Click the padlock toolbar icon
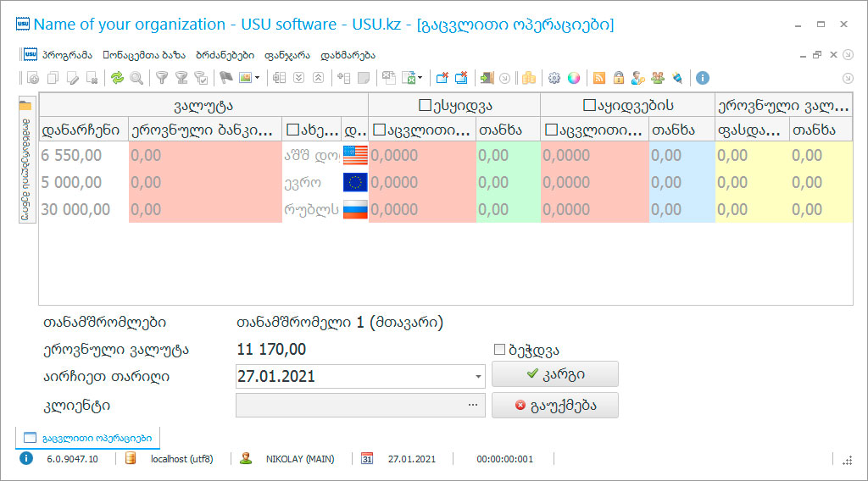This screenshot has height=481, width=868. 618,78
